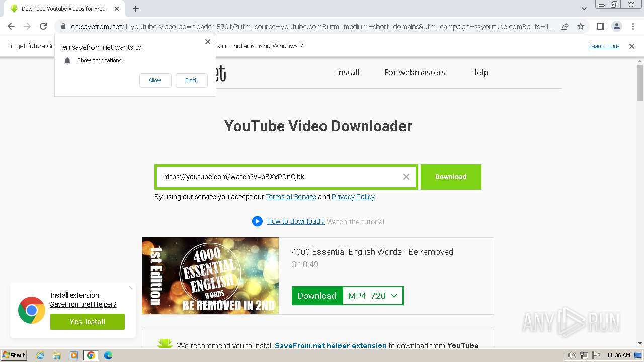Image resolution: width=644 pixels, height=362 pixels.
Task: Close the Download Youtube Videos tab
Action: [x=117, y=9]
